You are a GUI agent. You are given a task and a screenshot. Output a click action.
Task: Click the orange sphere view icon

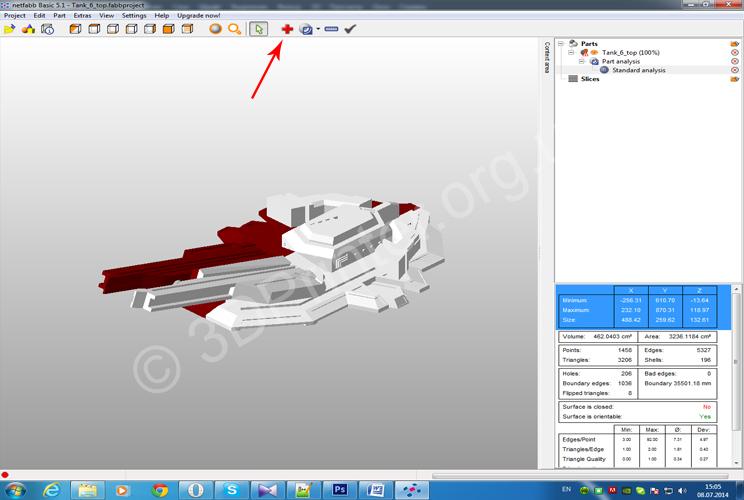(215, 30)
